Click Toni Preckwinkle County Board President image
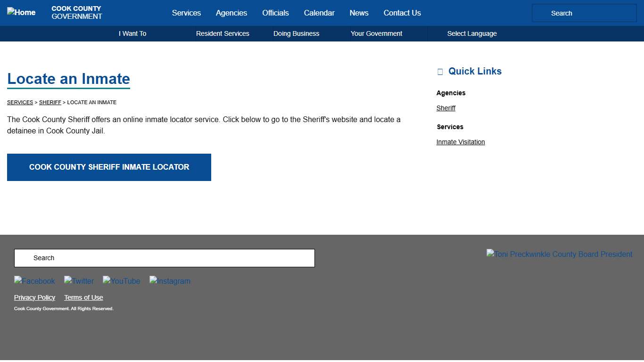Screen dimensions: 644x362 point(559,254)
